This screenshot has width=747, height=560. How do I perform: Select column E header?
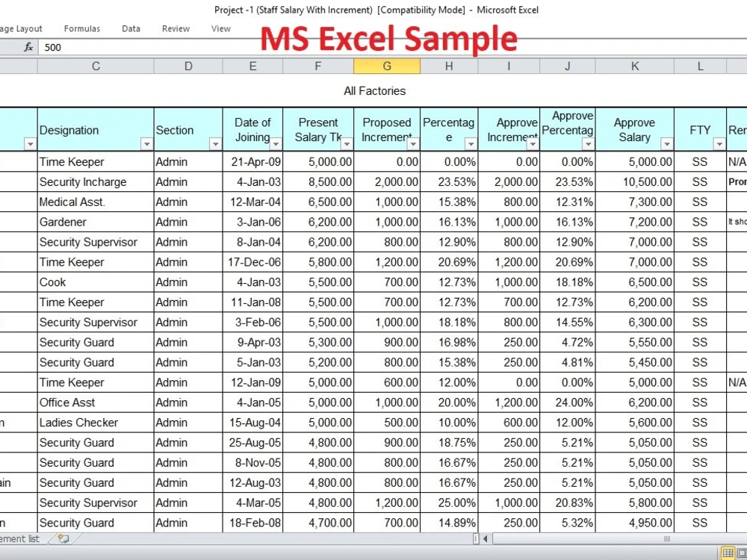point(252,66)
